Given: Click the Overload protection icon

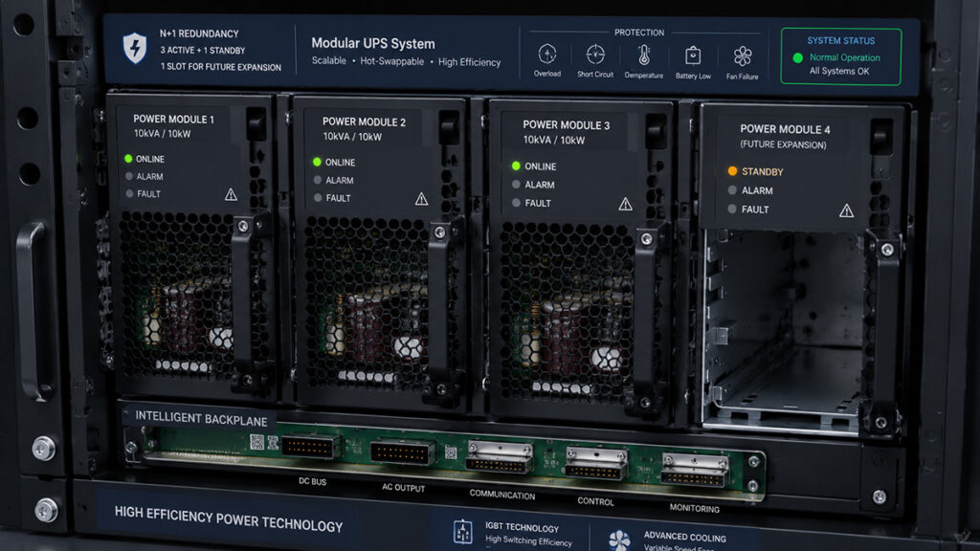Looking at the screenshot, I should (x=546, y=55).
